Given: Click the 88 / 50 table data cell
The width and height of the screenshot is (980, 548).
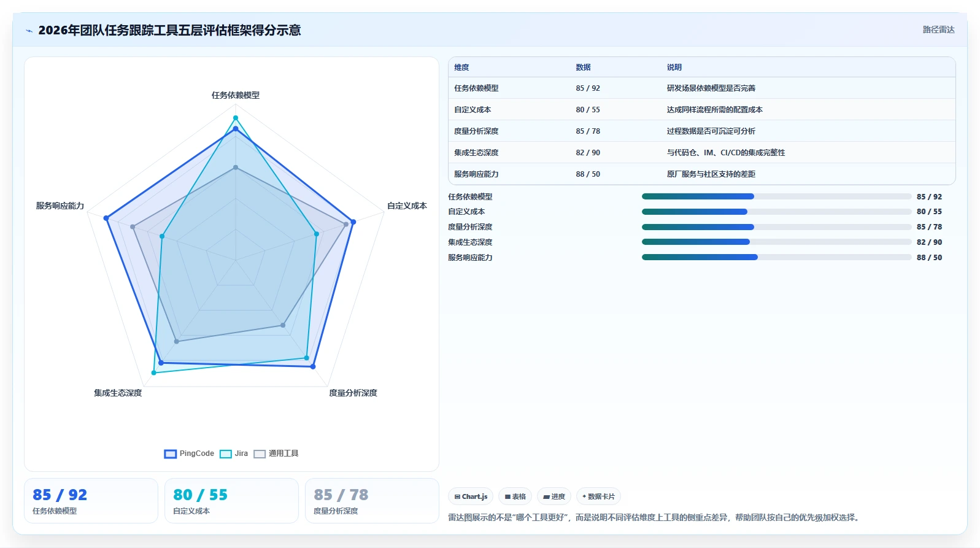Looking at the screenshot, I should 588,174.
